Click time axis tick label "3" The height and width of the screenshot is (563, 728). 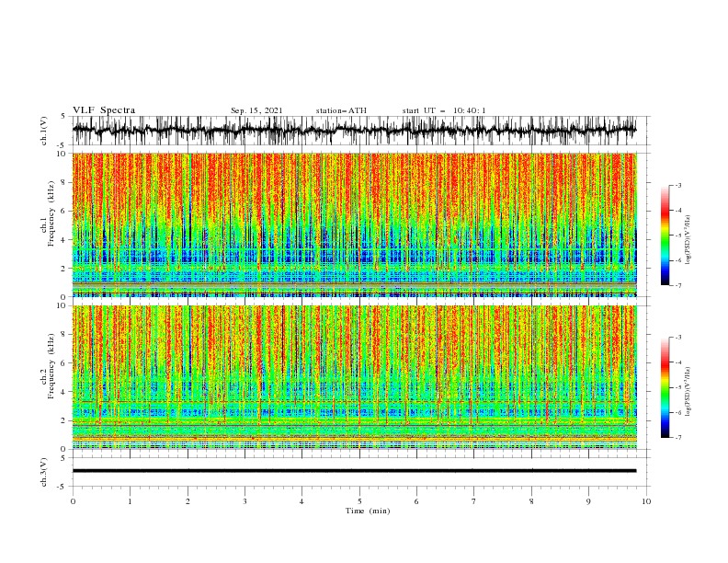pyautogui.click(x=245, y=501)
